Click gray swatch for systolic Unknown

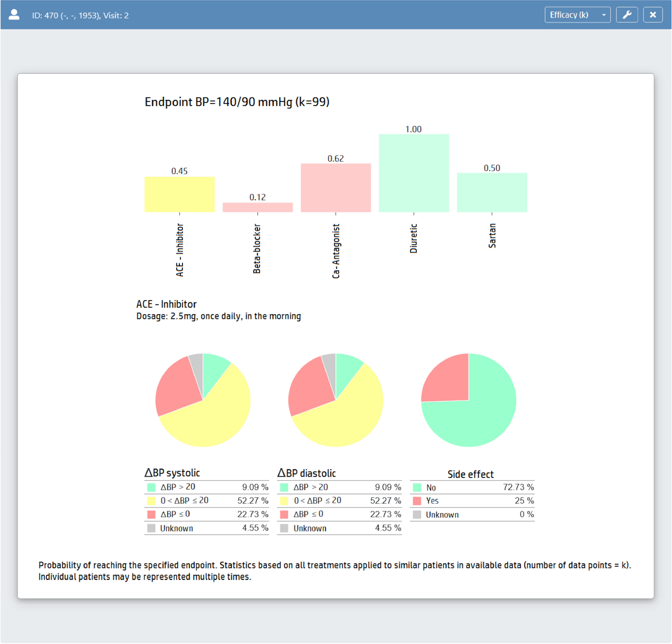[151, 528]
